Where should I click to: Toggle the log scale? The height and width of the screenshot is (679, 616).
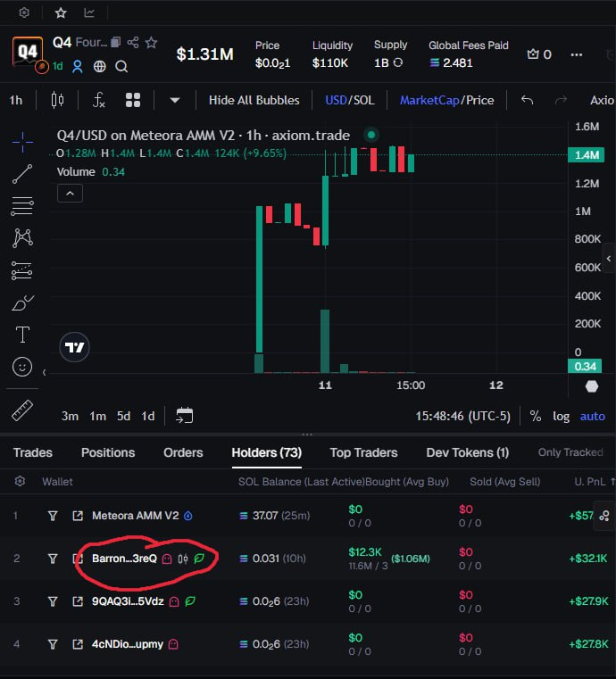[561, 416]
